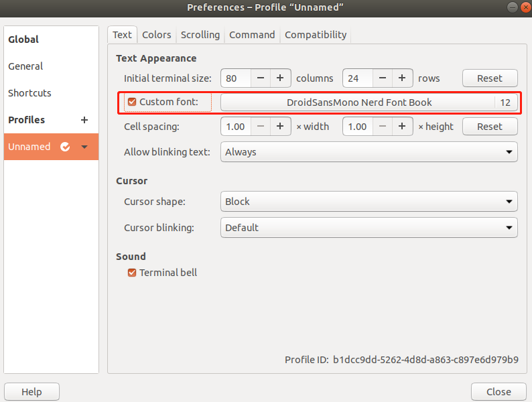Reset the initial terminal size
The image size is (532, 402).
pos(490,78)
